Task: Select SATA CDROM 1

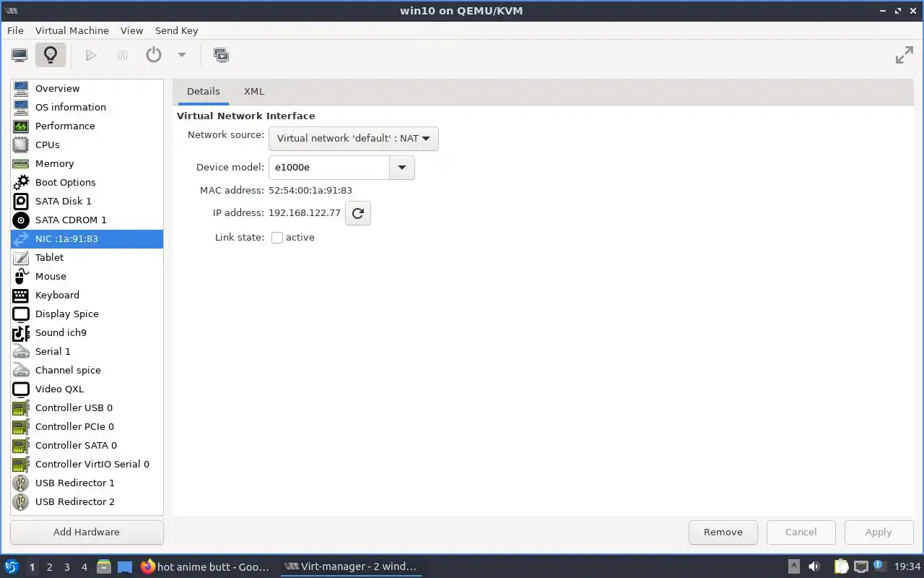Action: pos(87,220)
